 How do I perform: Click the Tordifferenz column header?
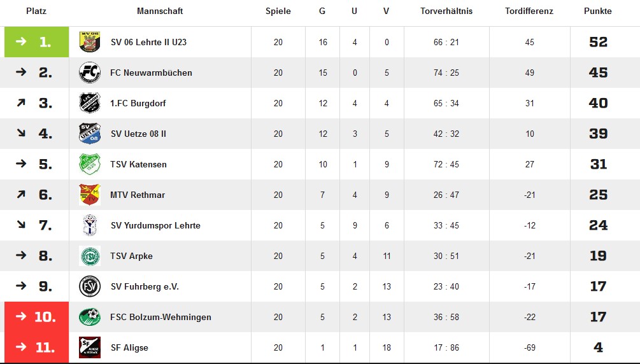tap(529, 11)
